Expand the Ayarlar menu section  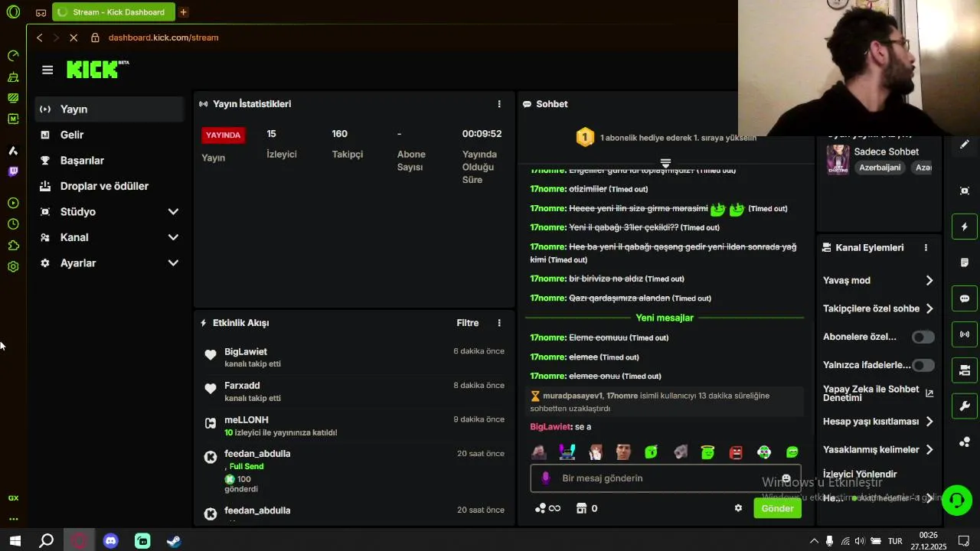coord(109,263)
